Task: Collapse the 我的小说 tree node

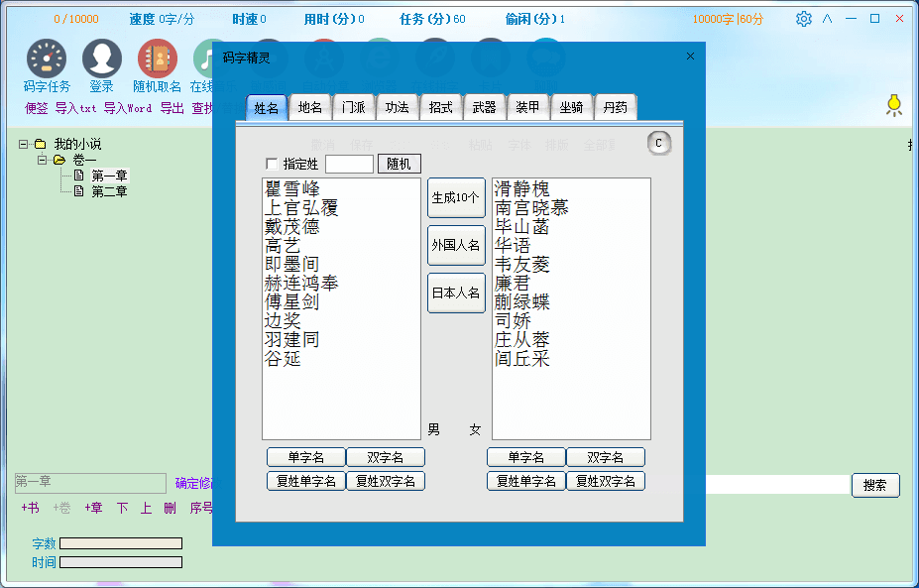Action: pos(23,144)
